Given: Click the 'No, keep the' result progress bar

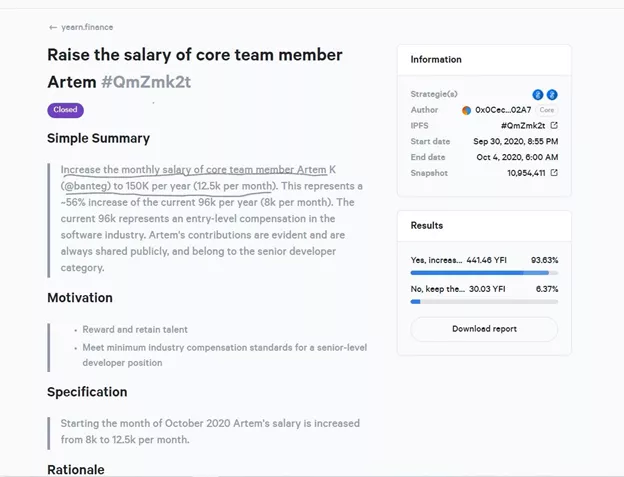Looking at the screenshot, I should click(x=484, y=301).
